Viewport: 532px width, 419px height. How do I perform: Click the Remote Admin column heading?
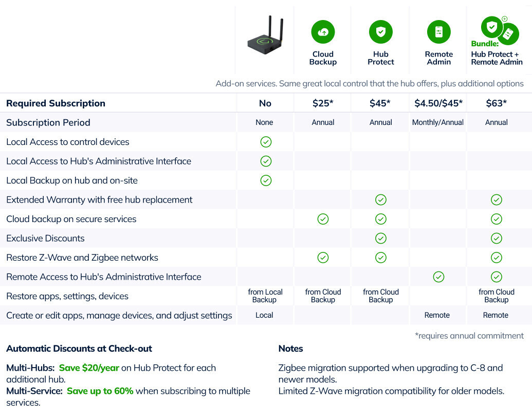pyautogui.click(x=438, y=58)
